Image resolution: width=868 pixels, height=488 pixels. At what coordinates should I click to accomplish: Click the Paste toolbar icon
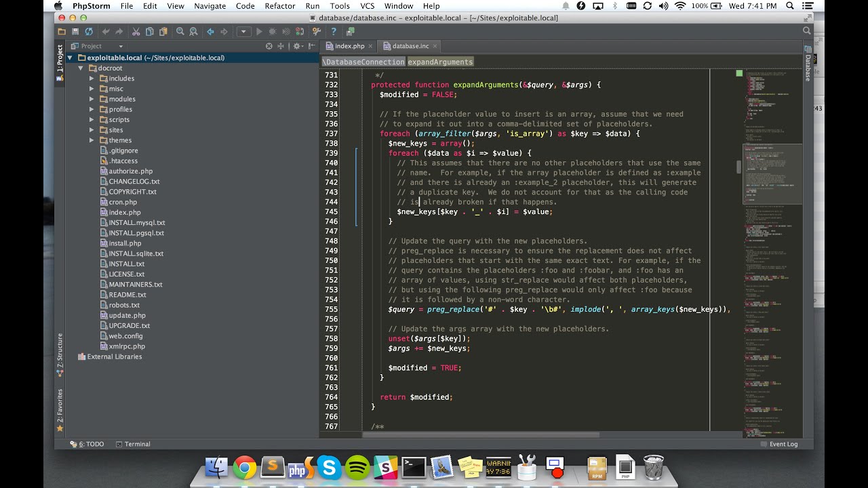click(163, 32)
